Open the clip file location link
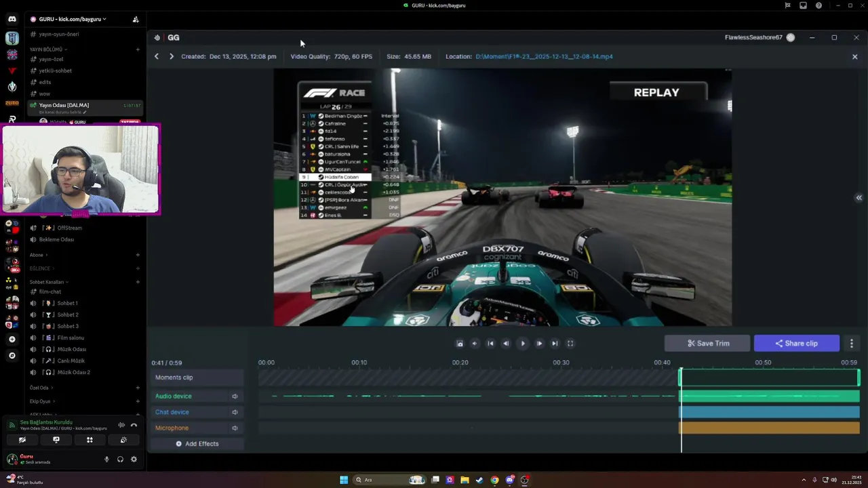The width and height of the screenshot is (868, 488). click(x=544, y=56)
